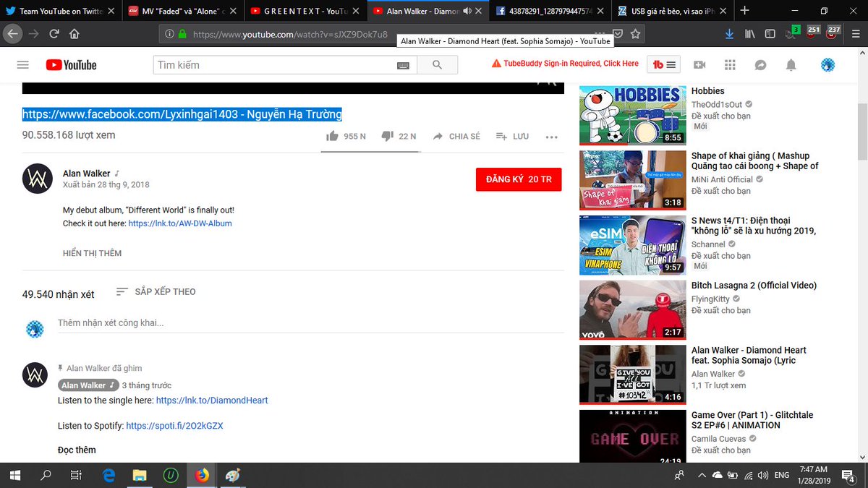This screenshot has width=868, height=488.
Task: Go back using the browser back arrow
Action: pos(12,34)
